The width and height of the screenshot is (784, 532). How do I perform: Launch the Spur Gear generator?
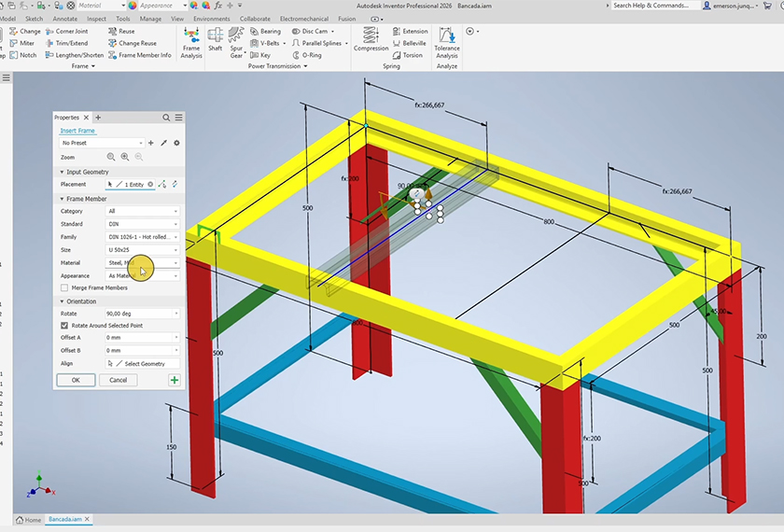(237, 42)
